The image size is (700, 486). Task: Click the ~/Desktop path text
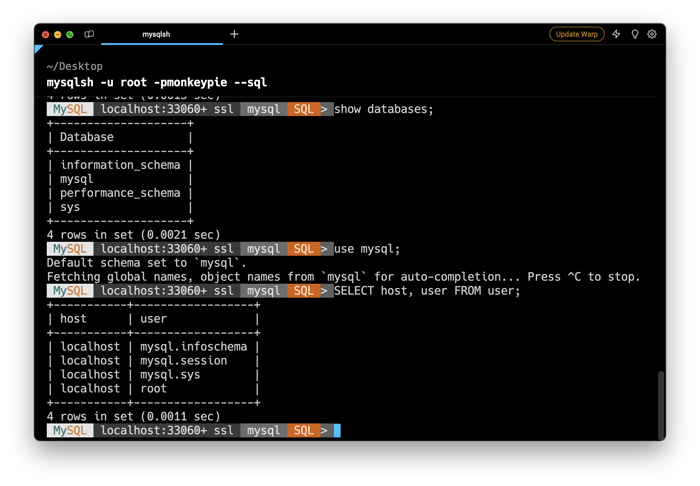tap(75, 66)
